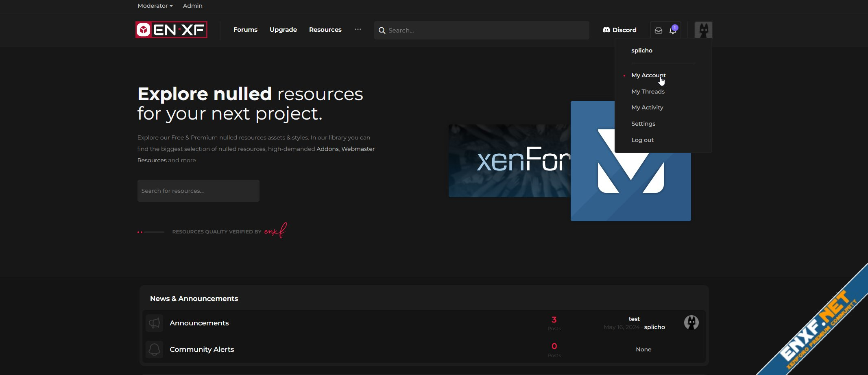
Task: Open Discord link in header
Action: click(x=619, y=30)
